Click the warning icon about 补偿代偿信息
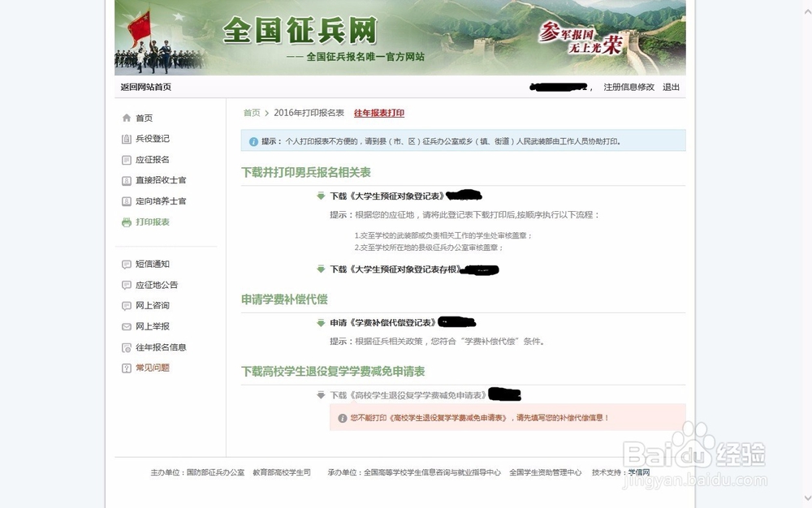Image resolution: width=812 pixels, height=508 pixels. pos(342,418)
